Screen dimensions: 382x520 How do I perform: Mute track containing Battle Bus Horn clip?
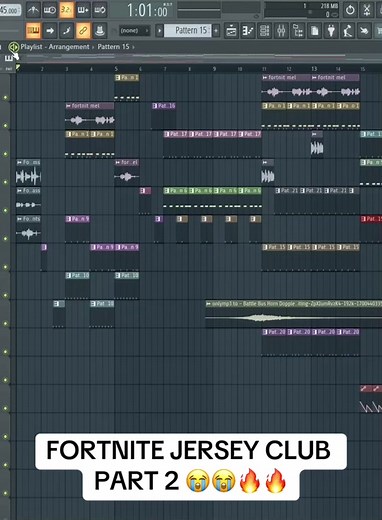5,323
